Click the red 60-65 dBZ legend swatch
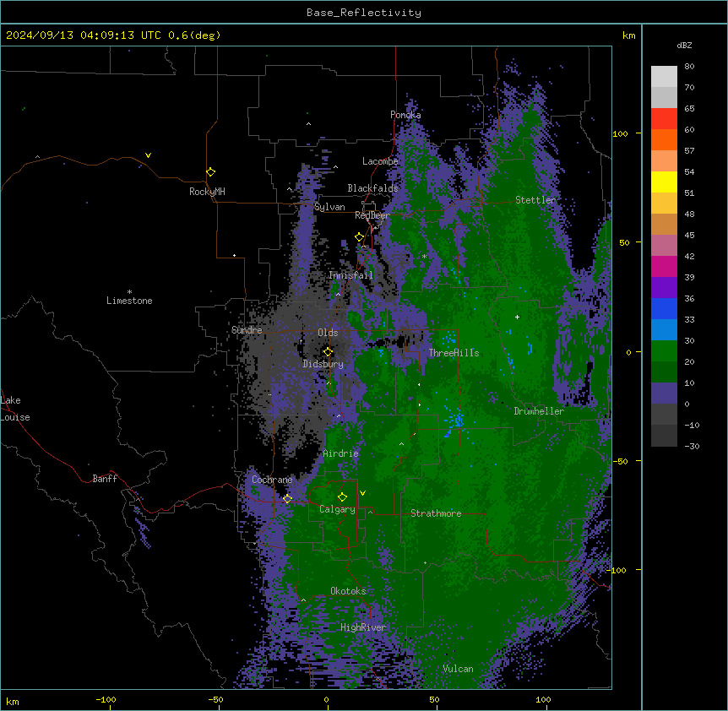Screen dimensions: 728x711 (664, 119)
